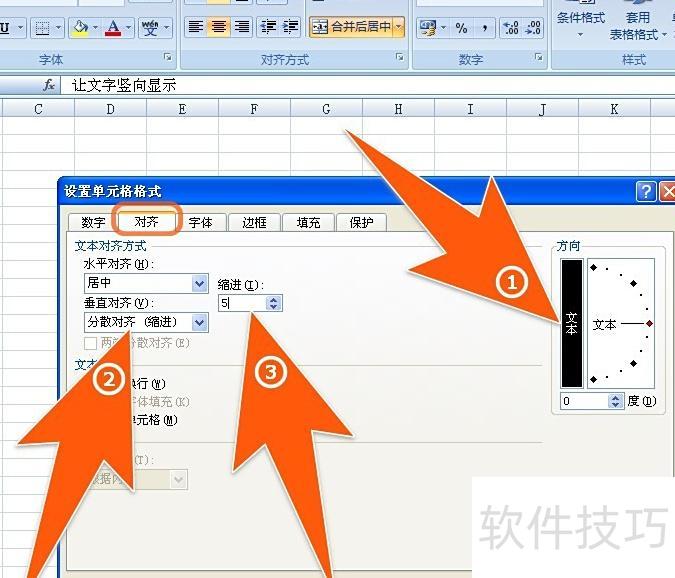Apply red font color with A icon
This screenshot has height=578, width=675.
tap(113, 28)
